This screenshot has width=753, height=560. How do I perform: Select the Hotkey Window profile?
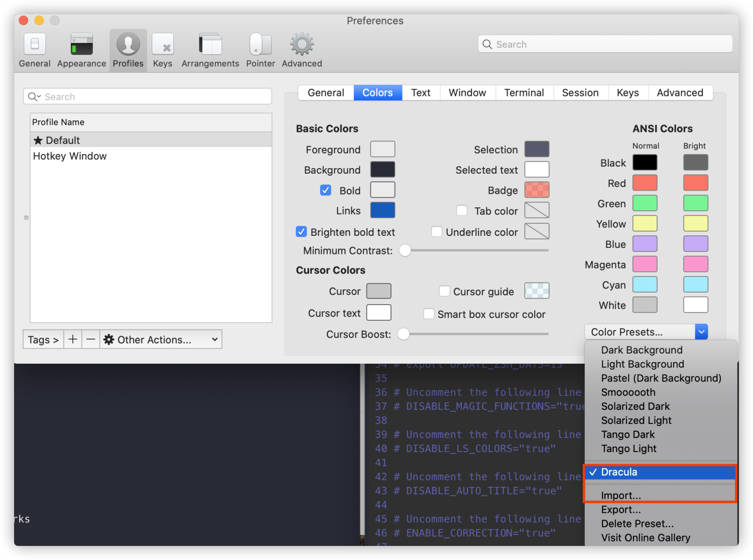click(70, 156)
